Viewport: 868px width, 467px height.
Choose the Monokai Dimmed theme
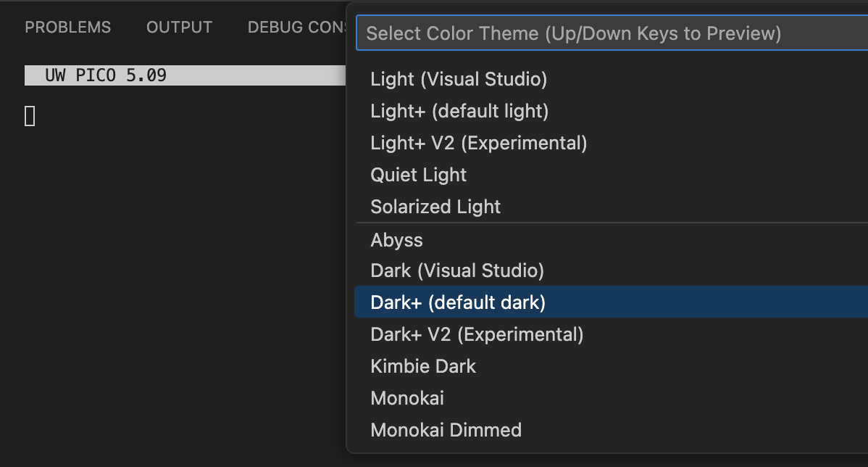pyautogui.click(x=446, y=430)
